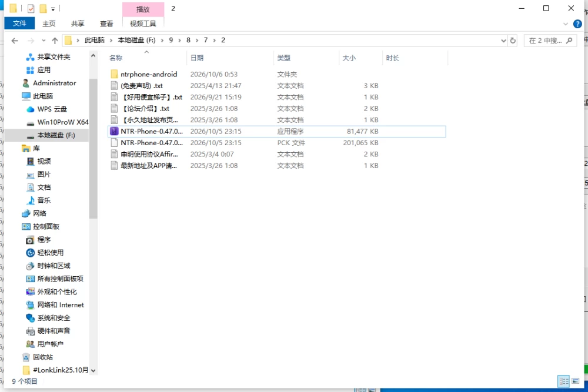Click the Forward navigation arrow
588x392 pixels.
[x=31, y=41]
